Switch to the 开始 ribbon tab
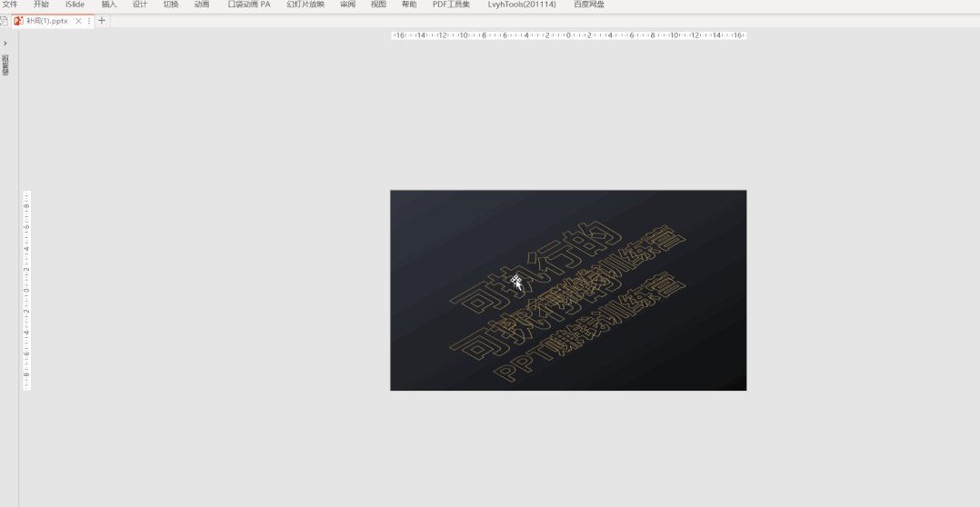980x507 pixels. pyautogui.click(x=41, y=5)
